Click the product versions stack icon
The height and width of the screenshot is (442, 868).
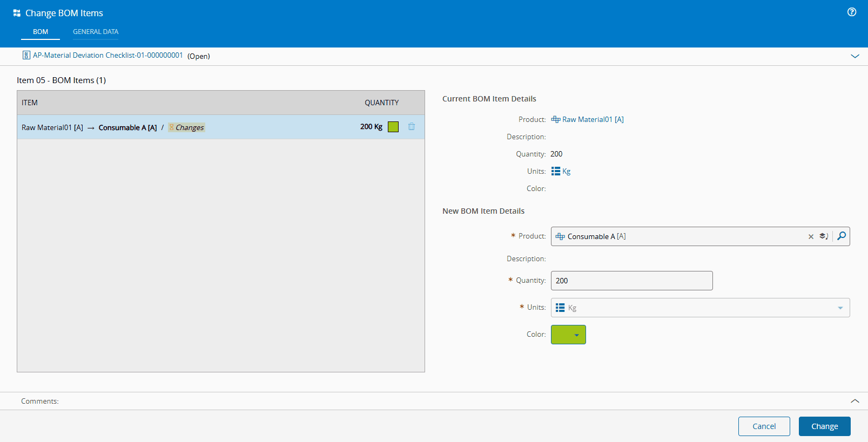[x=824, y=236]
